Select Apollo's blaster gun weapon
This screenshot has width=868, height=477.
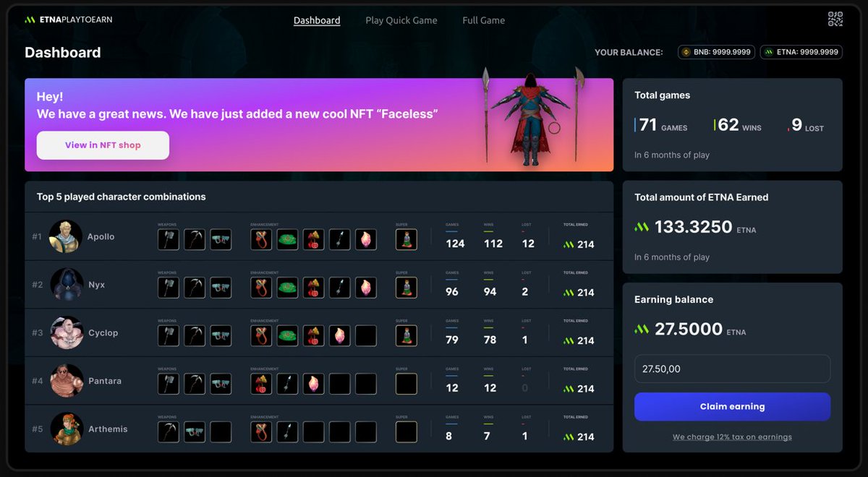221,239
